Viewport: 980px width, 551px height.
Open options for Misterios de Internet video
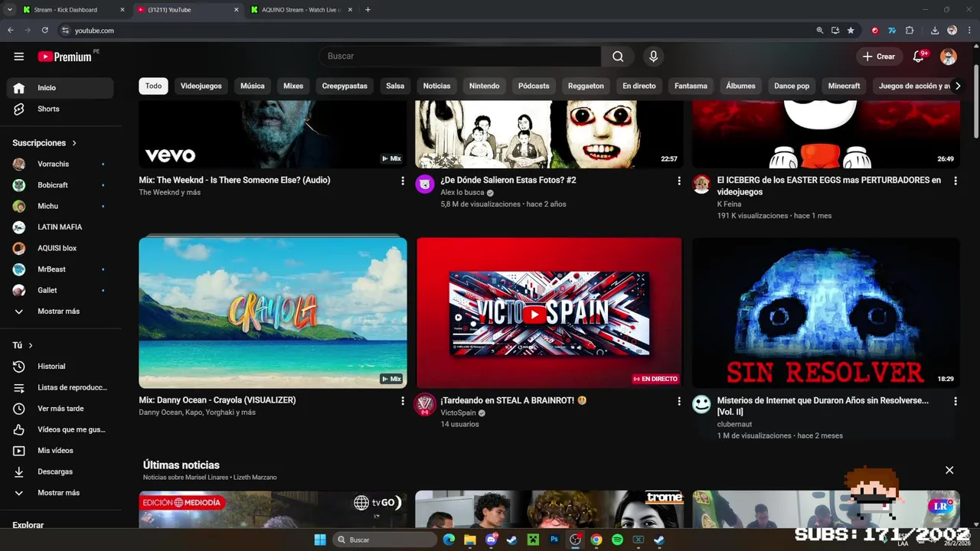(x=955, y=400)
